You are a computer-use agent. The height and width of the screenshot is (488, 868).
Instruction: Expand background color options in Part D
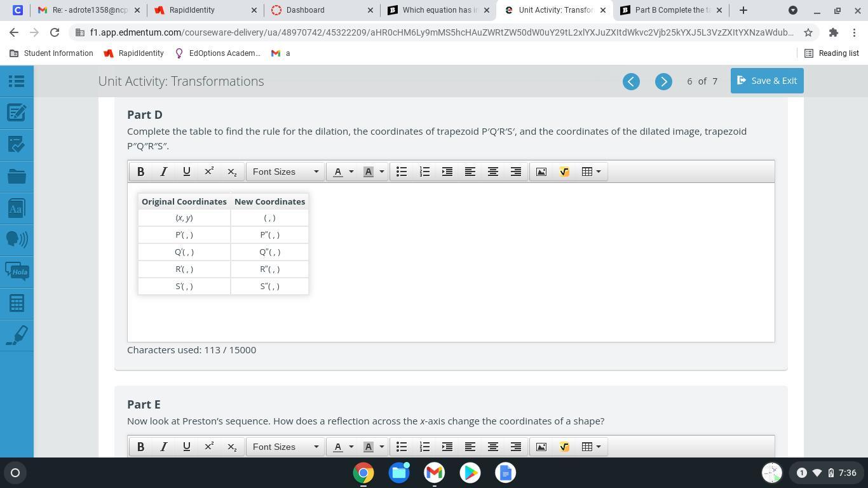(x=382, y=172)
